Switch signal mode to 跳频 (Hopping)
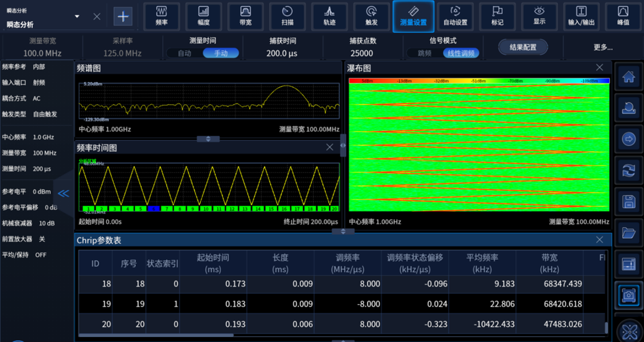 click(425, 53)
